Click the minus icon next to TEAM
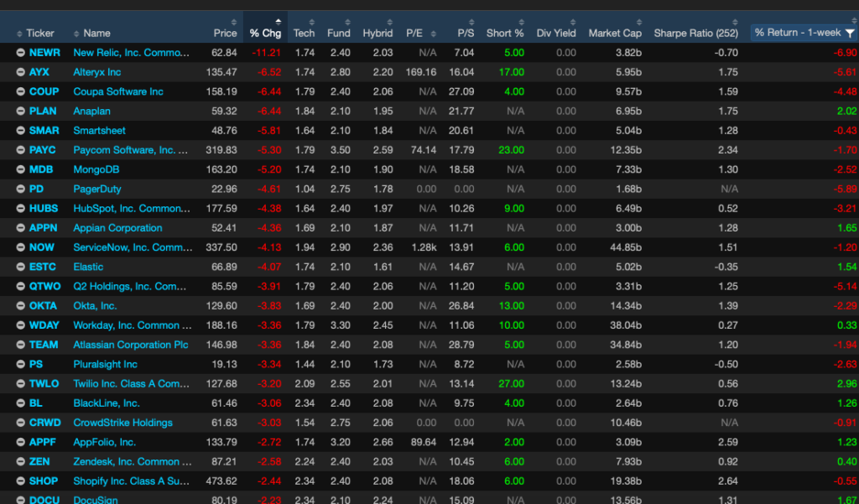 click(20, 345)
